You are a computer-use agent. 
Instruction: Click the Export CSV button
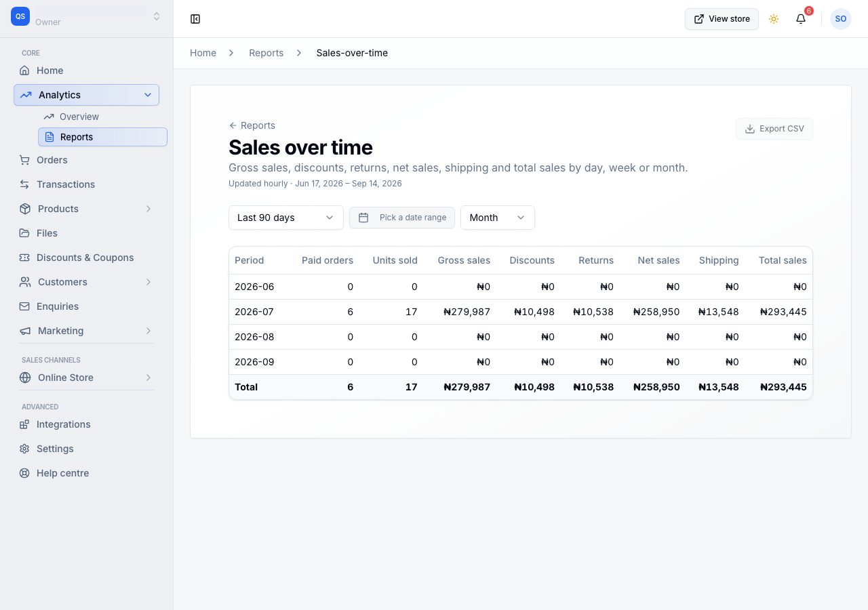pos(774,129)
